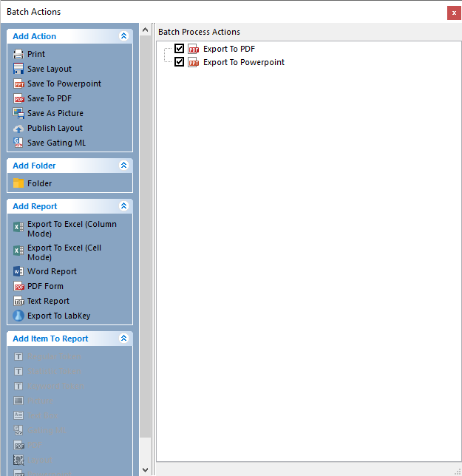Viewport: 462px width, 476px height.
Task: Click the Print printer icon
Action: (18, 54)
